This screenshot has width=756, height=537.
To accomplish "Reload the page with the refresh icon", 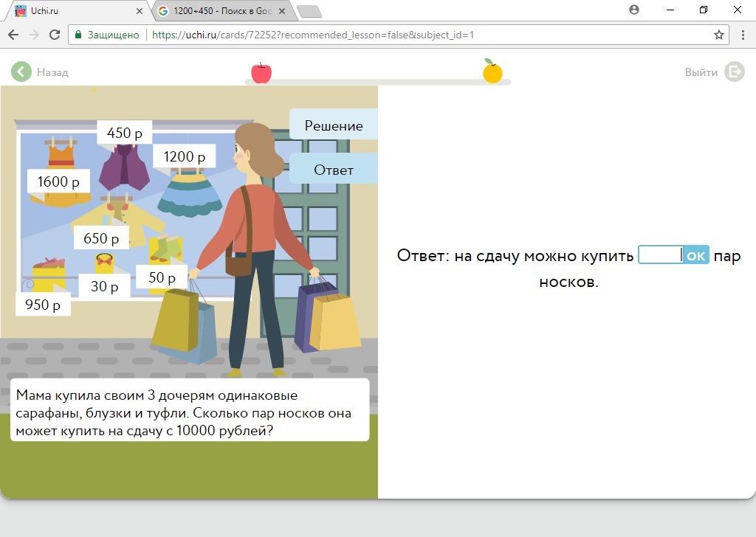I will (x=55, y=35).
